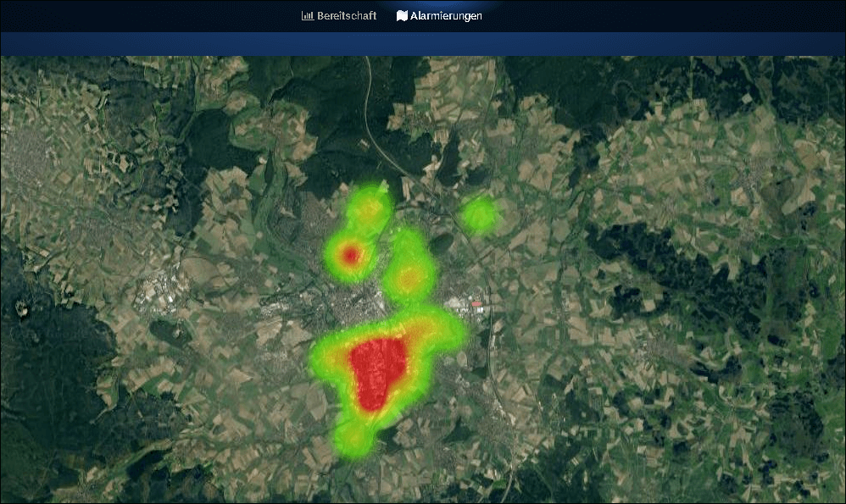Click the map icon beside Alarmierungen
Screen dimensions: 846x504
pyautogui.click(x=402, y=15)
